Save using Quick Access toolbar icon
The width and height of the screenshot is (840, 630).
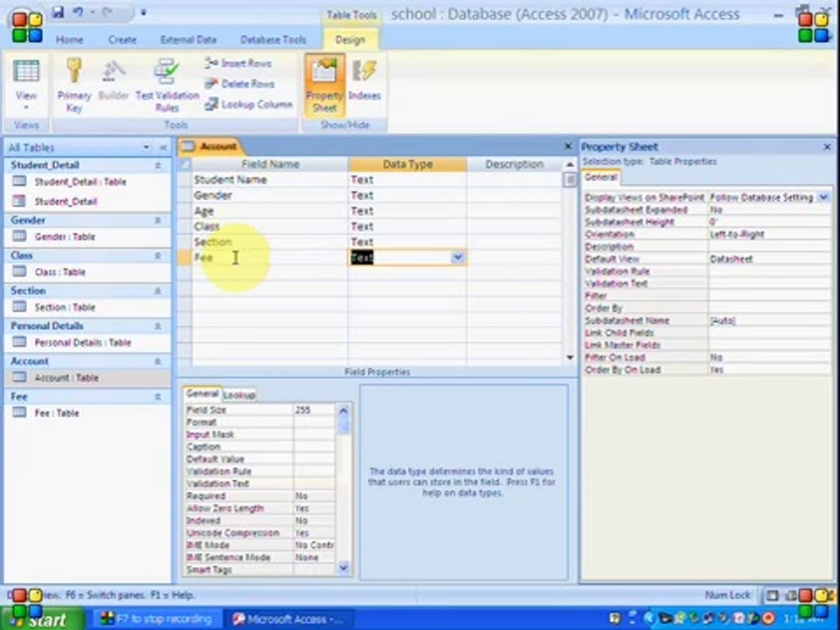[x=58, y=11]
